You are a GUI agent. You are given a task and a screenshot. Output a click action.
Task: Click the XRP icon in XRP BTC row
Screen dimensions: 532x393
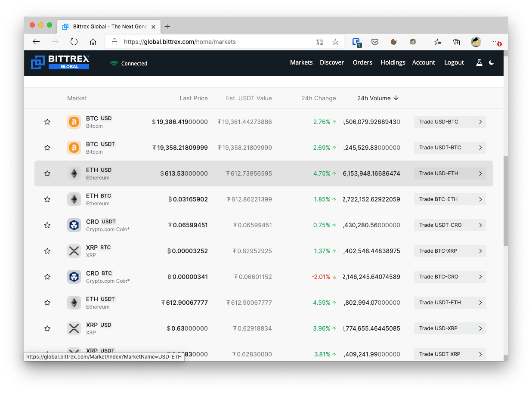click(x=74, y=251)
